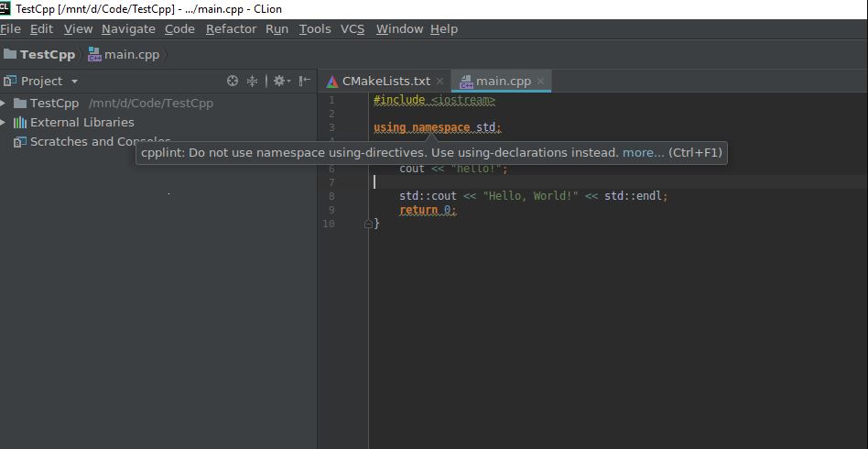This screenshot has width=868, height=449.
Task: Close the main.cpp tab
Action: 541,81
